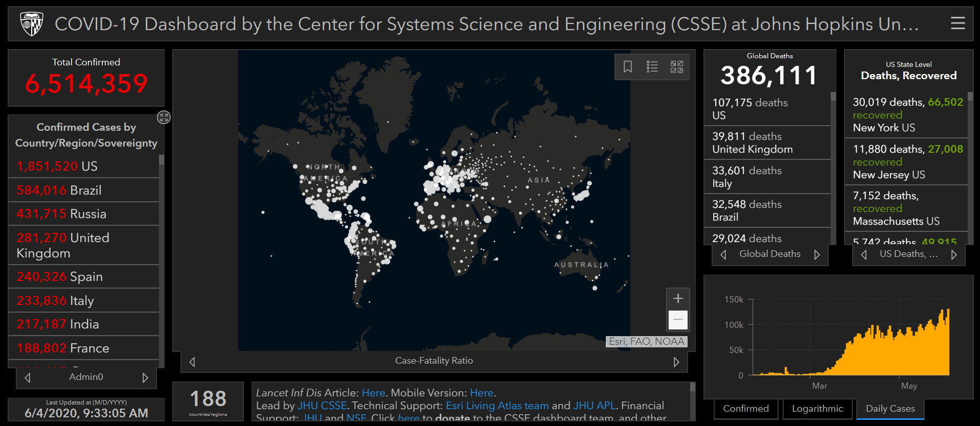Click the Global Deaths 386,111 figure
980x426 pixels.
769,76
